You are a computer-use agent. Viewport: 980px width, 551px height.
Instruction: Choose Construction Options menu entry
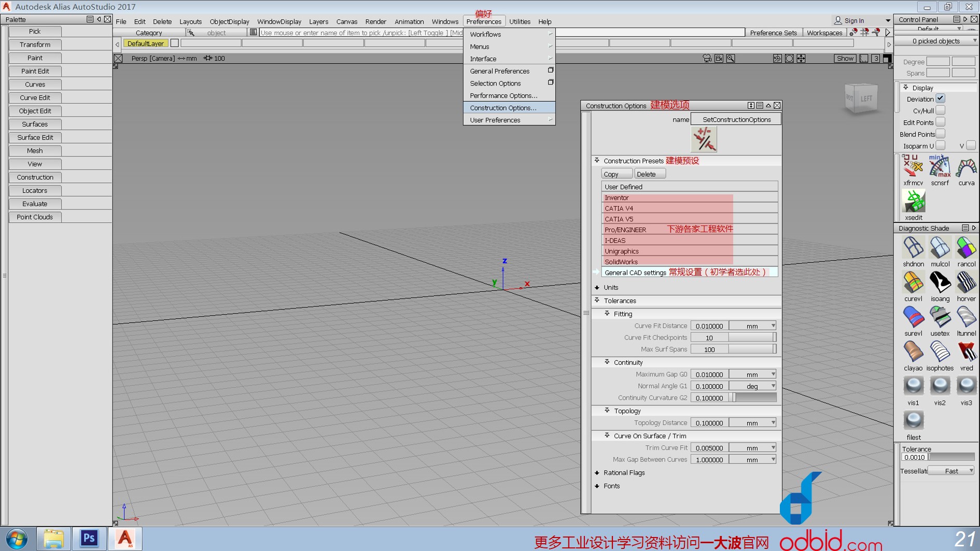point(509,108)
